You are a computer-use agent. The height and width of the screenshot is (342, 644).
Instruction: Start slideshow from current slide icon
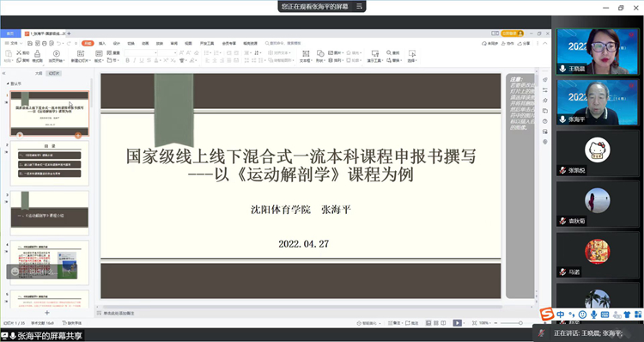[57, 53]
